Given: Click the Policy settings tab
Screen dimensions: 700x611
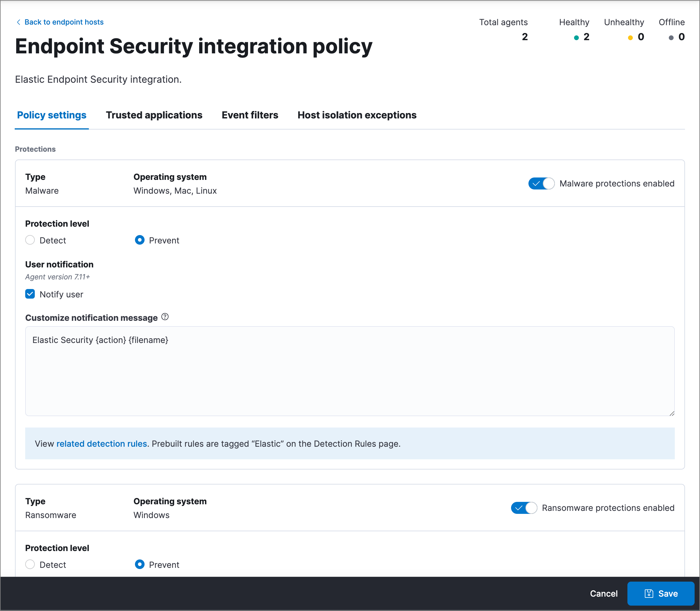Looking at the screenshot, I should pyautogui.click(x=51, y=115).
